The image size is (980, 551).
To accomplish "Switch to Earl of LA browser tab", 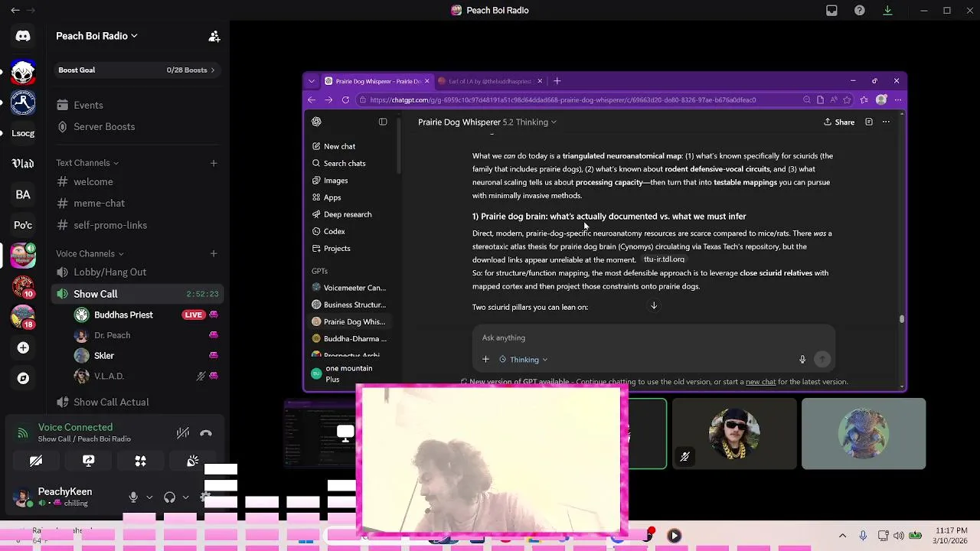I will pos(490,81).
